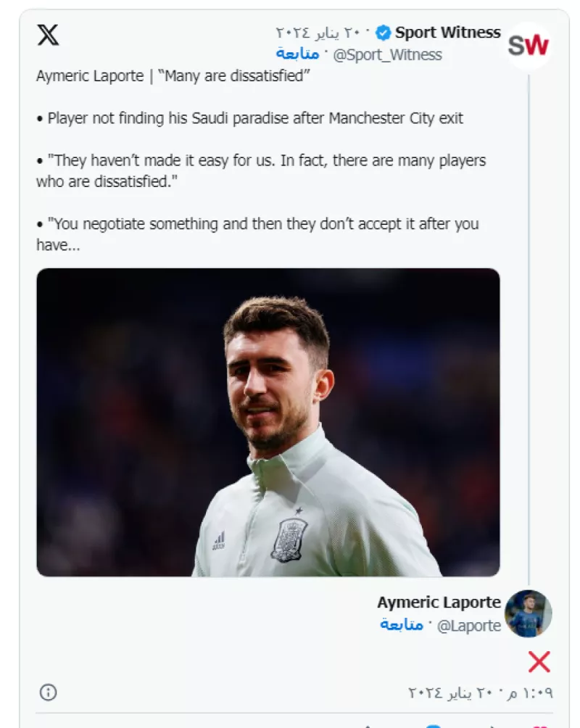View the Laporte training-kit photo
Screen dimensions: 580x728
coord(268,421)
